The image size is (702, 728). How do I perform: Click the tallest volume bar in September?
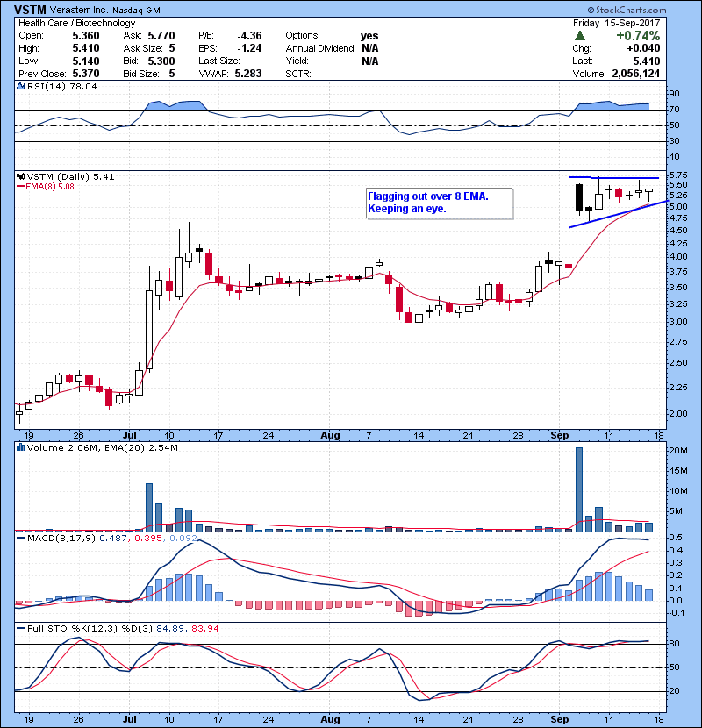pyautogui.click(x=579, y=489)
